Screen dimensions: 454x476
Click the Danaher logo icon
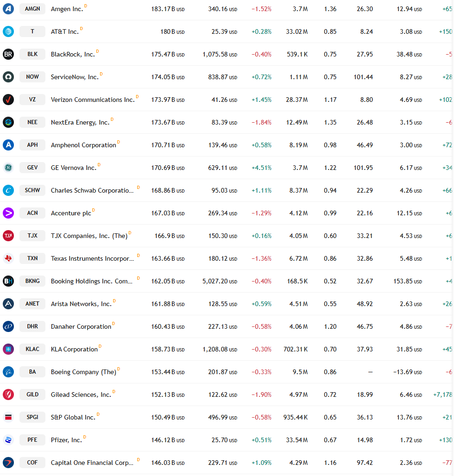[x=8, y=326]
